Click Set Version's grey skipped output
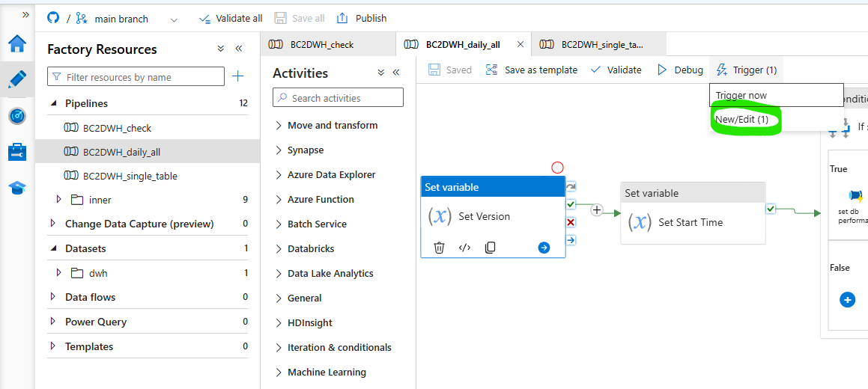The width and height of the screenshot is (868, 389). [x=571, y=187]
